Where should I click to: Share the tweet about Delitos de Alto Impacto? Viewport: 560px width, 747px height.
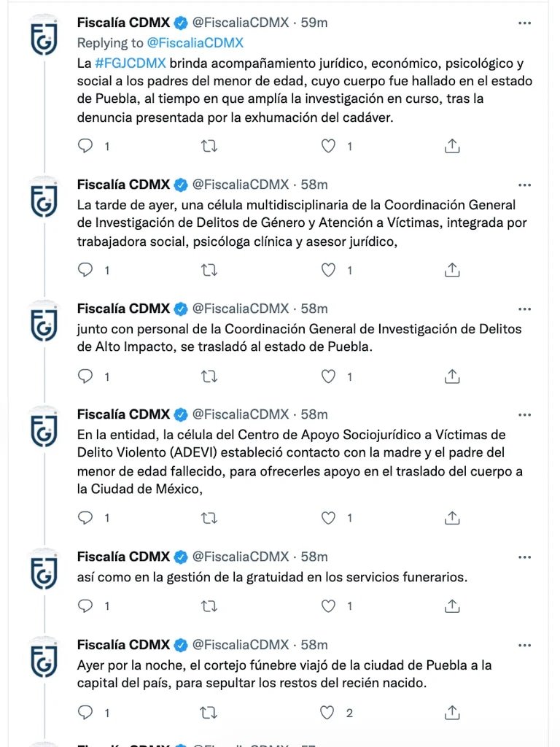coord(452,377)
